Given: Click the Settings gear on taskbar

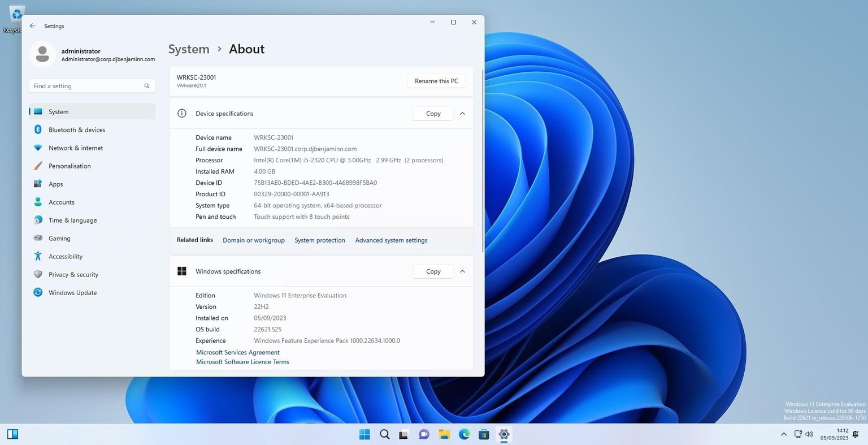Looking at the screenshot, I should (504, 434).
